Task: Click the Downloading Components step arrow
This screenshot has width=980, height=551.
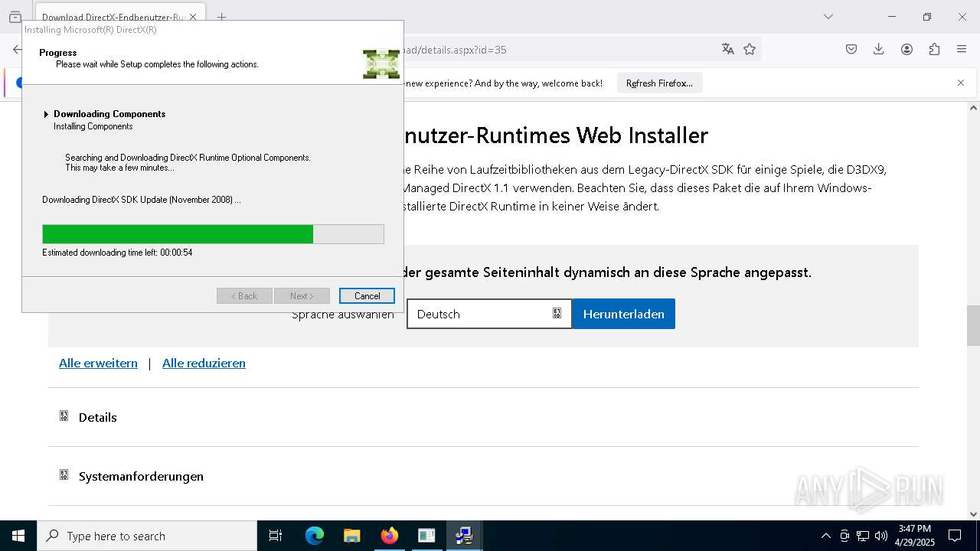Action: click(46, 114)
